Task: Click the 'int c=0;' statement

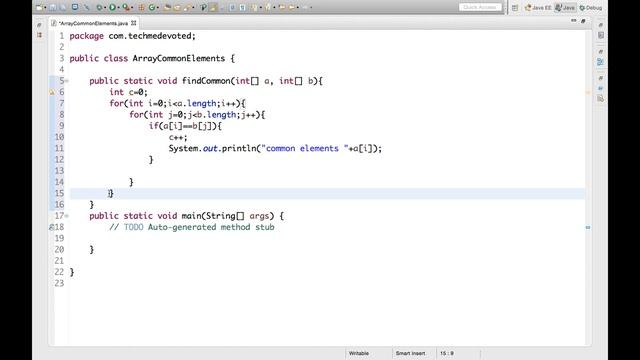Action: coord(129,92)
